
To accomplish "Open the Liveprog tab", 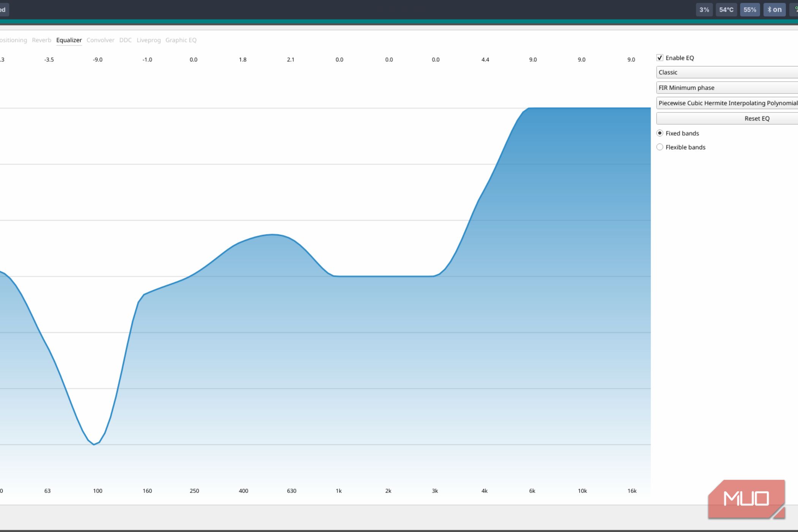I will [x=149, y=40].
